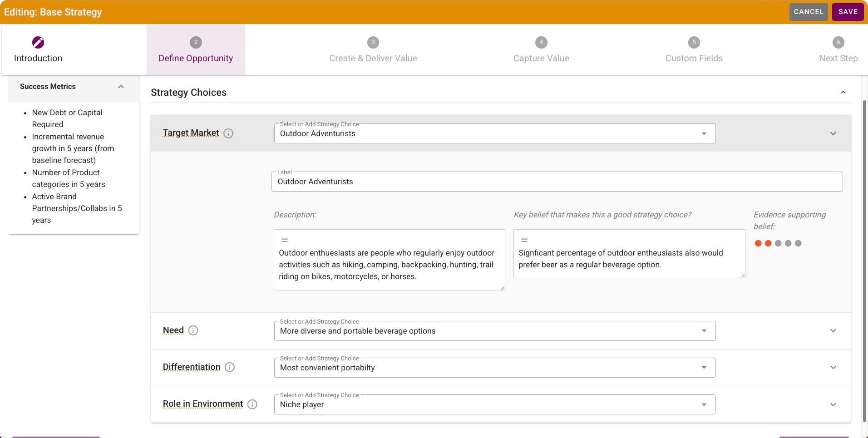Click the Target Market label

191,133
